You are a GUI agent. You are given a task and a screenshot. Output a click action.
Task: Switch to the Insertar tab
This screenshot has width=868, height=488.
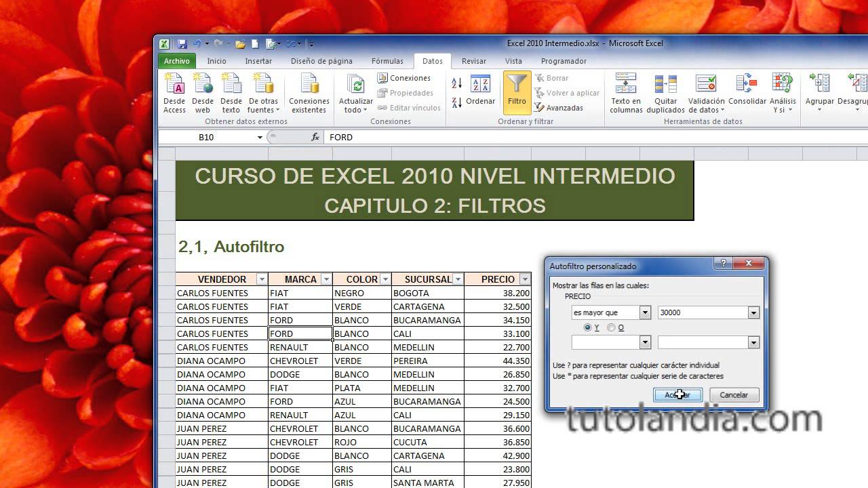coord(258,61)
